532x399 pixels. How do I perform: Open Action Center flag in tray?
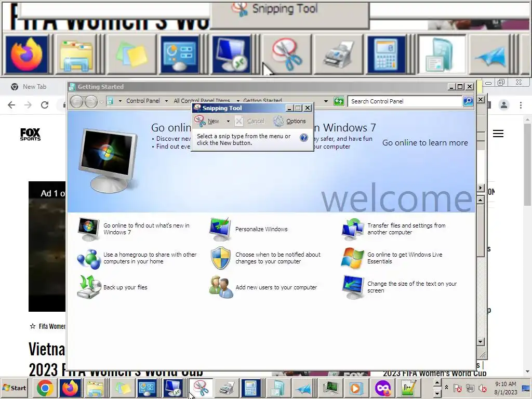tap(457, 388)
